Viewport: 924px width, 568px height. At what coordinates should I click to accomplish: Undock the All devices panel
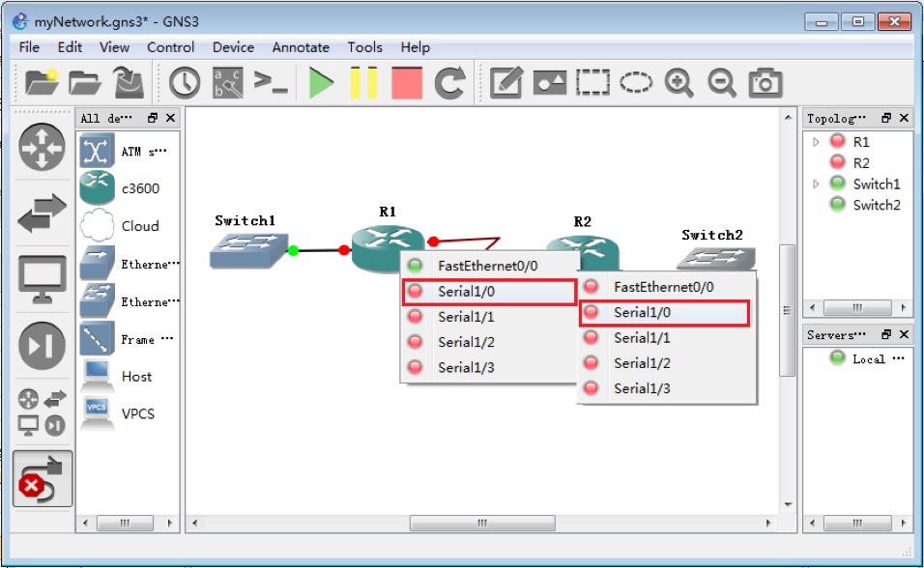click(x=153, y=118)
